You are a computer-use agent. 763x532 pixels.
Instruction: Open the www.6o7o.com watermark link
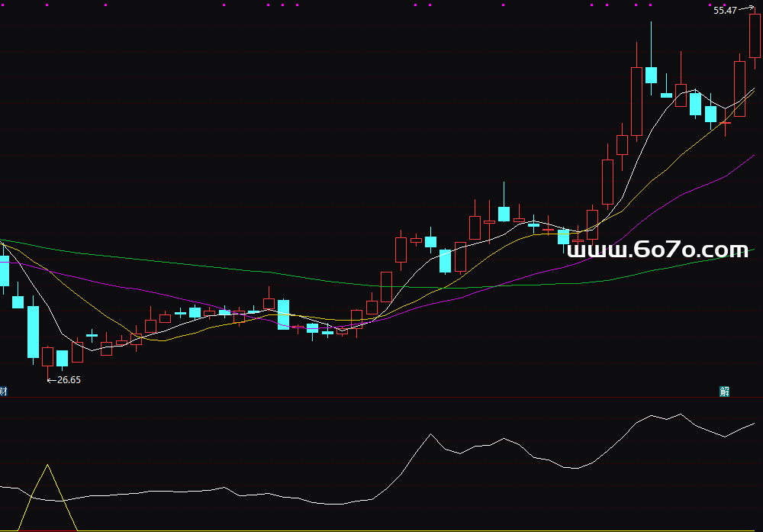click(x=658, y=250)
